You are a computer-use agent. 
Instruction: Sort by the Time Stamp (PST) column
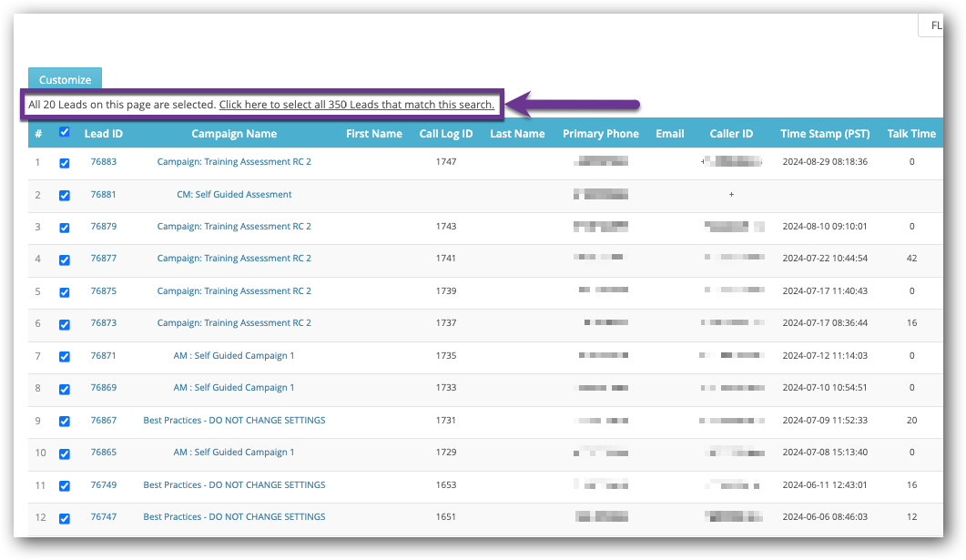824,133
